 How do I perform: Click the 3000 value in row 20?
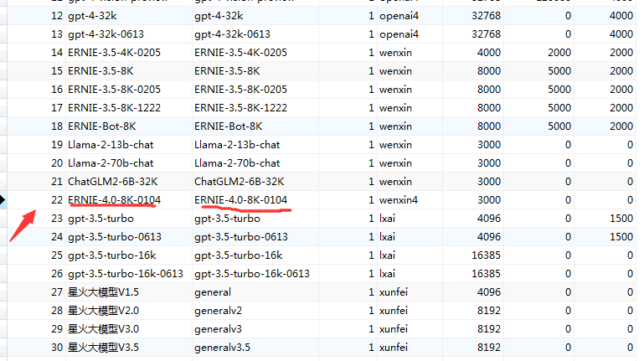489,163
